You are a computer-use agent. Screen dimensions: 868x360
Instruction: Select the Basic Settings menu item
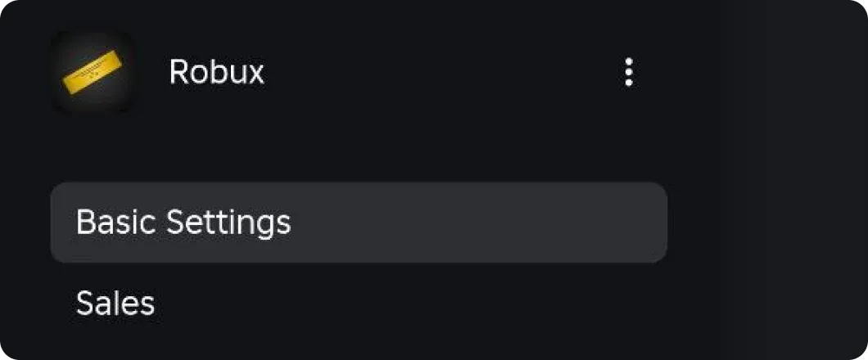point(359,223)
